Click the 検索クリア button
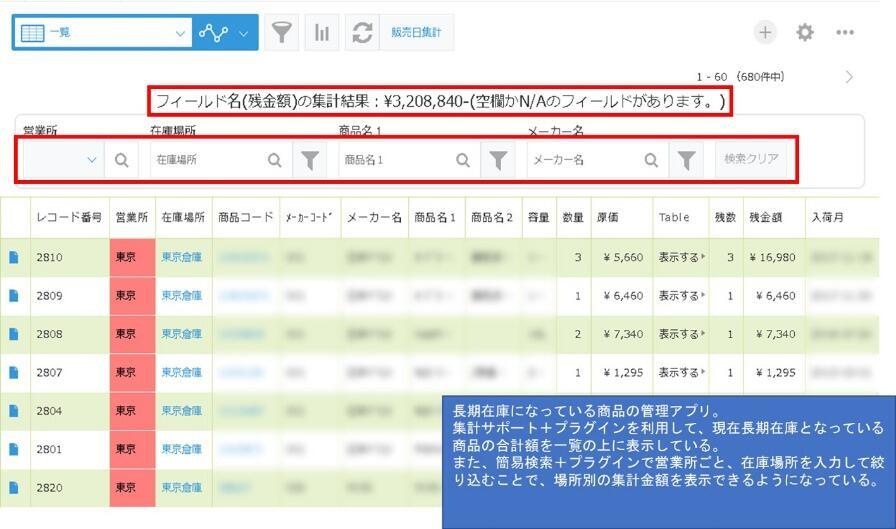Screen dimensions: 896x529 751,159
